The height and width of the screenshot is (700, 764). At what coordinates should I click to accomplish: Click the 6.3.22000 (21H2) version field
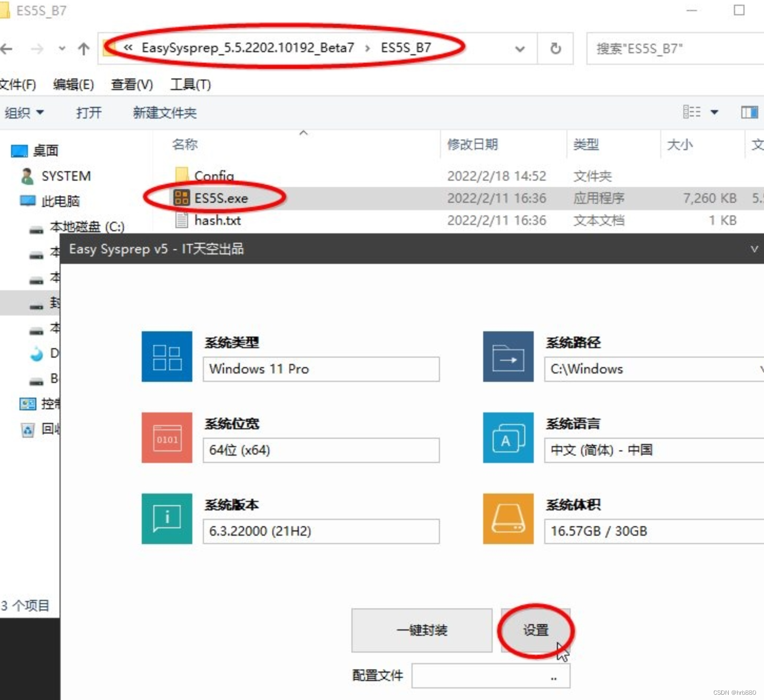321,531
